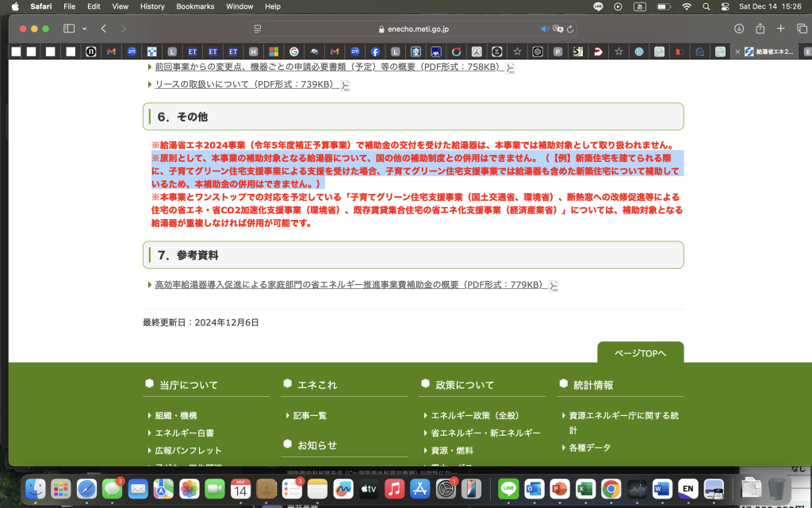Open Spotlight search in the menu bar
The image size is (812, 508).
tap(706, 6)
